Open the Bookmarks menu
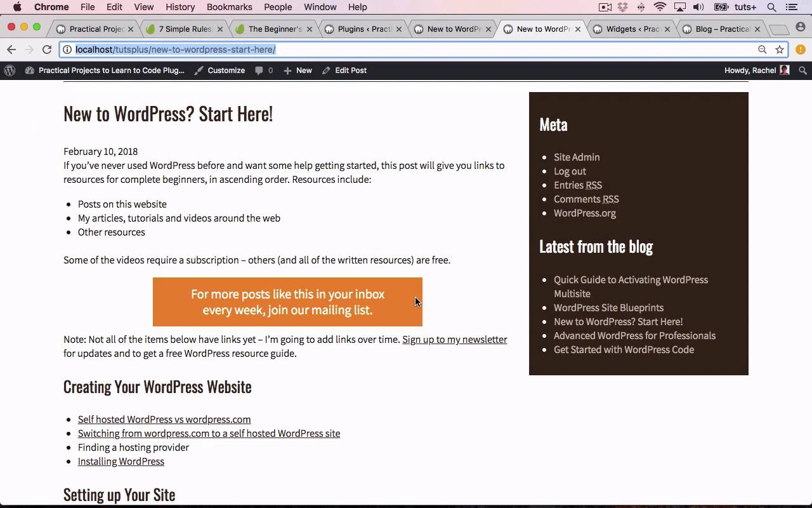 coord(229,7)
